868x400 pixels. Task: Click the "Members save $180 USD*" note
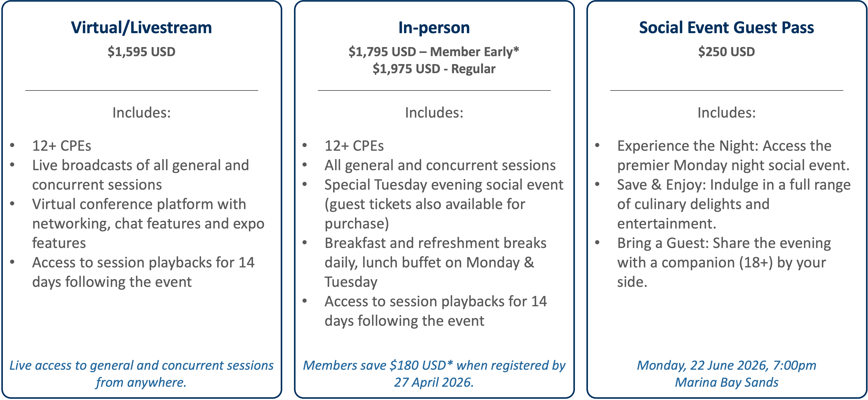pos(434,365)
